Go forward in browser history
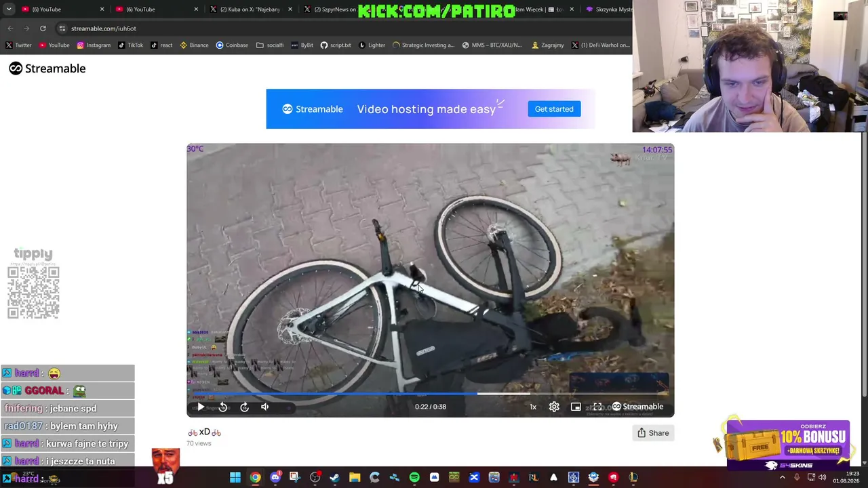Viewport: 868px width, 488px height. [26, 28]
